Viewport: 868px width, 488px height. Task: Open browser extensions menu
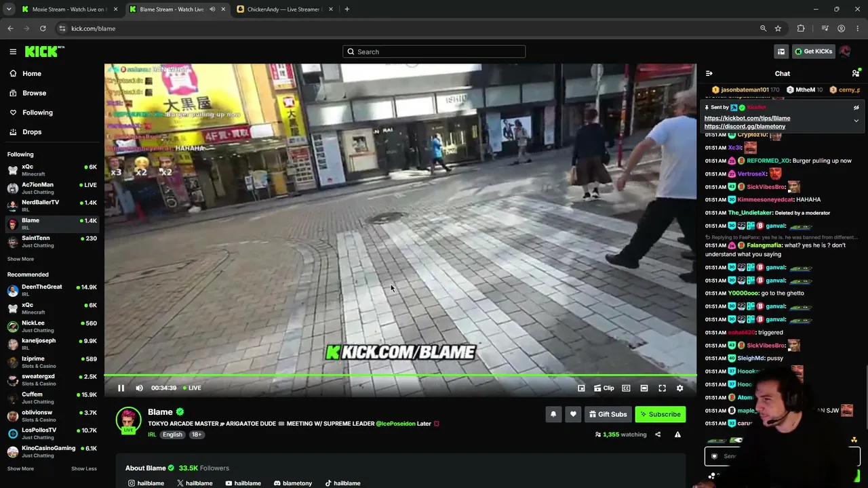[801, 28]
